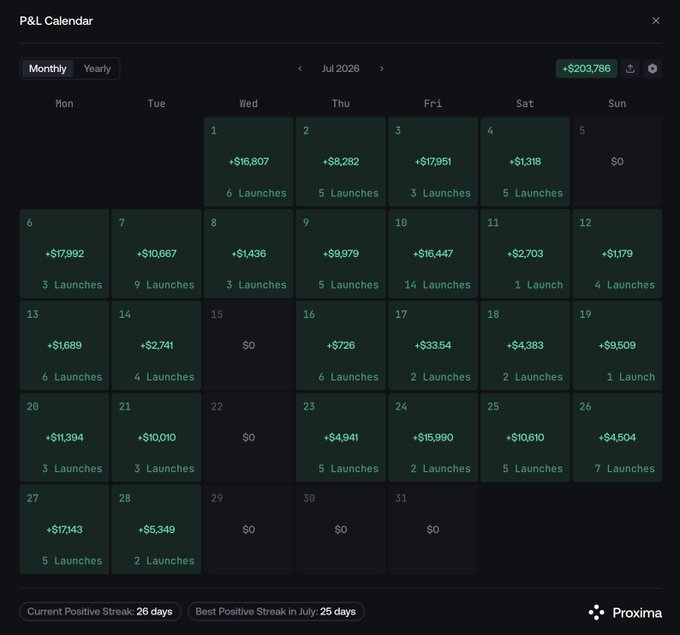Select July 4 cell showing +$1,318
Image resolution: width=680 pixels, height=635 pixels.
click(x=525, y=161)
